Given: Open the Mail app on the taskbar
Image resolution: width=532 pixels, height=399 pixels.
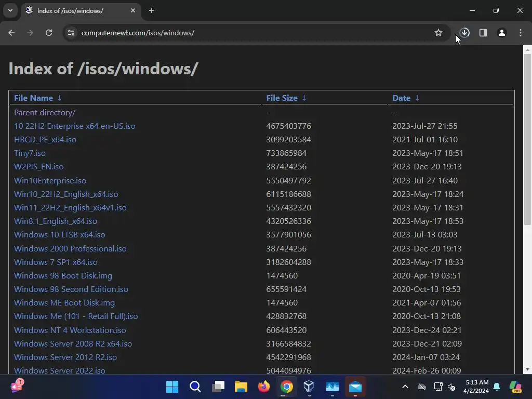Looking at the screenshot, I should click(355, 387).
